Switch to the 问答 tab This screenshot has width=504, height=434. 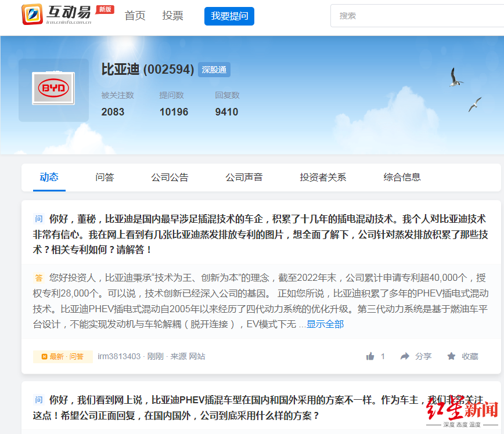coord(105,177)
